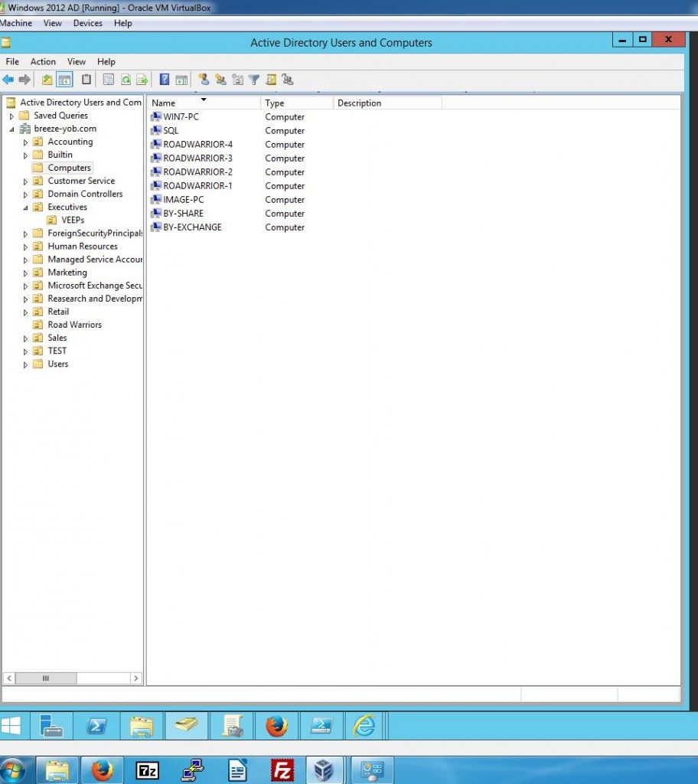698x784 pixels.
Task: Expand the Builtin container arrow
Action: [x=25, y=155]
